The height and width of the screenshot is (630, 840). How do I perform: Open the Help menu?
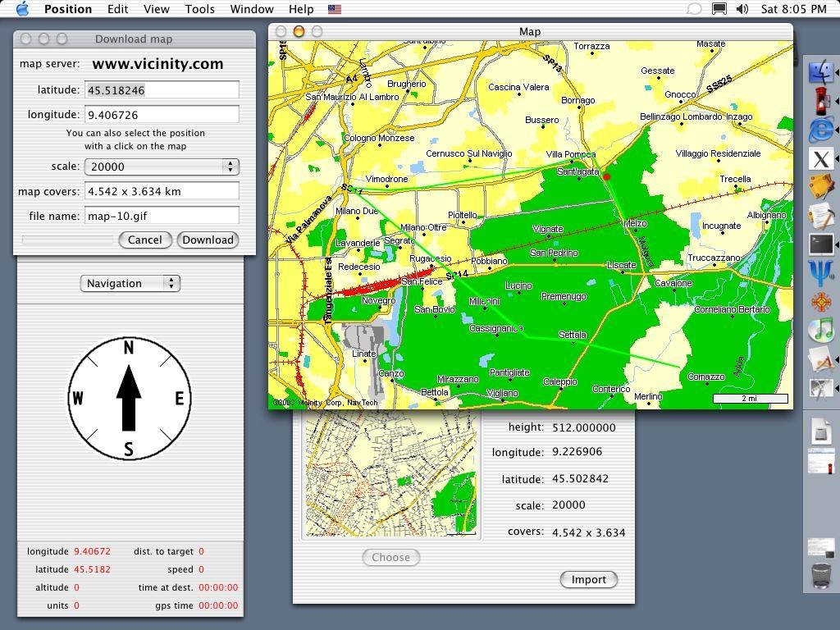click(x=301, y=9)
